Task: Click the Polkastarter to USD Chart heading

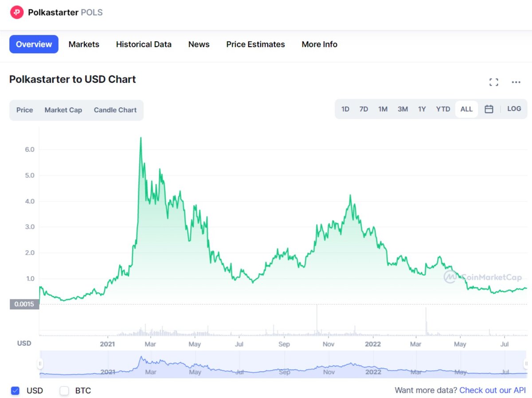Action: click(x=73, y=79)
